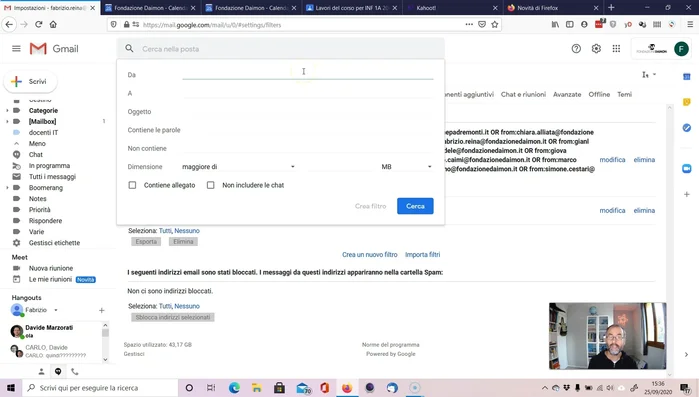The width and height of the screenshot is (699, 397).
Task: Reload the page in Firefox
Action: tap(39, 25)
